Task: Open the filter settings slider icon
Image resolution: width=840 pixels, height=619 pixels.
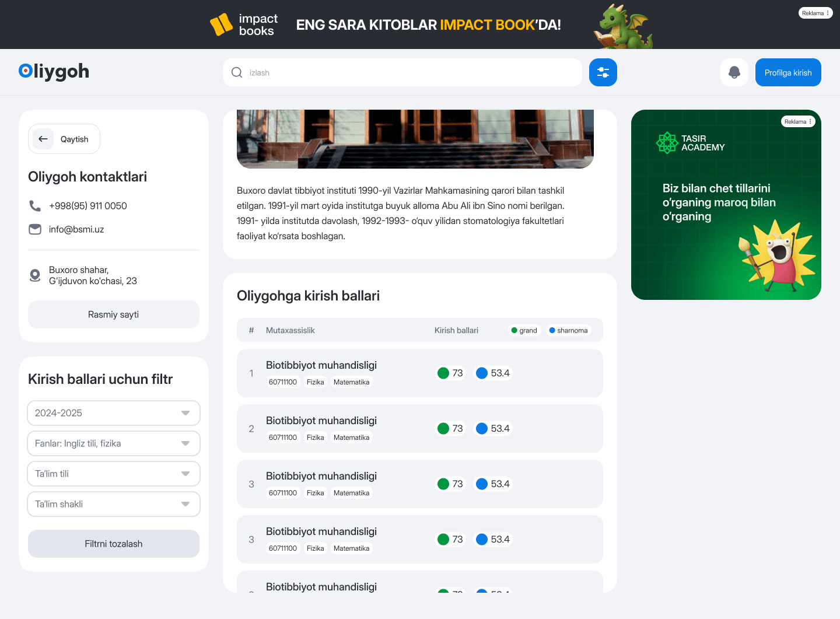Action: pos(603,72)
